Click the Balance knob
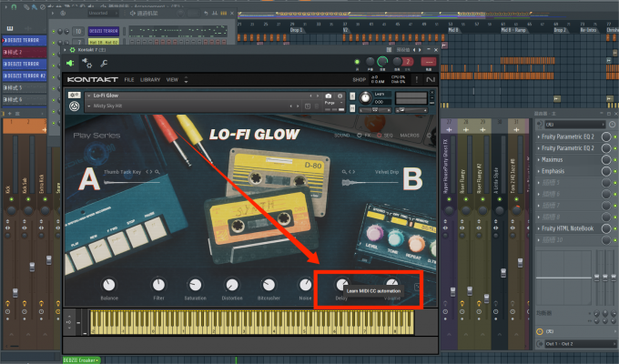The height and width of the screenshot is (364, 619). (109, 285)
